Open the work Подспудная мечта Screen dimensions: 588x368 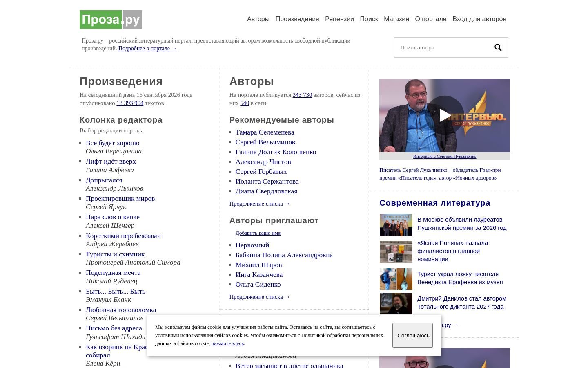[x=113, y=272]
